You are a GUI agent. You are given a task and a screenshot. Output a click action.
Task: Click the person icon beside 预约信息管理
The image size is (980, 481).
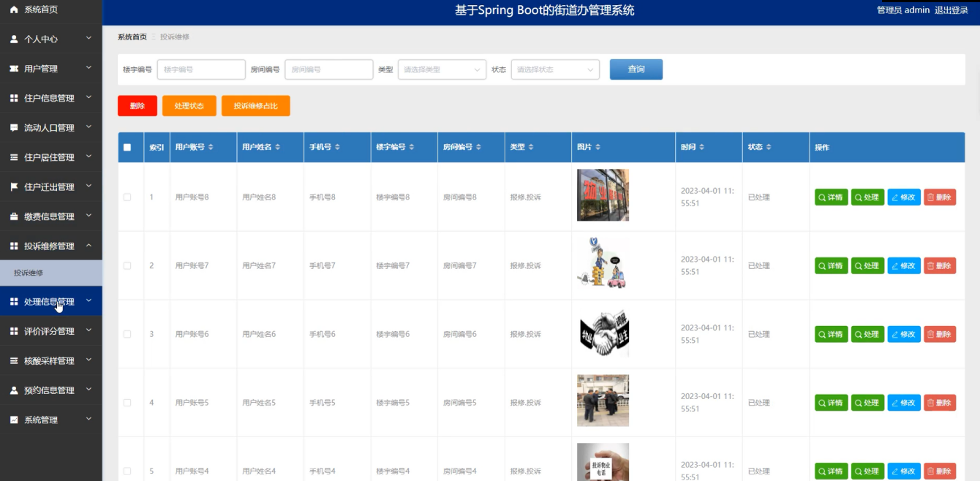[14, 390]
